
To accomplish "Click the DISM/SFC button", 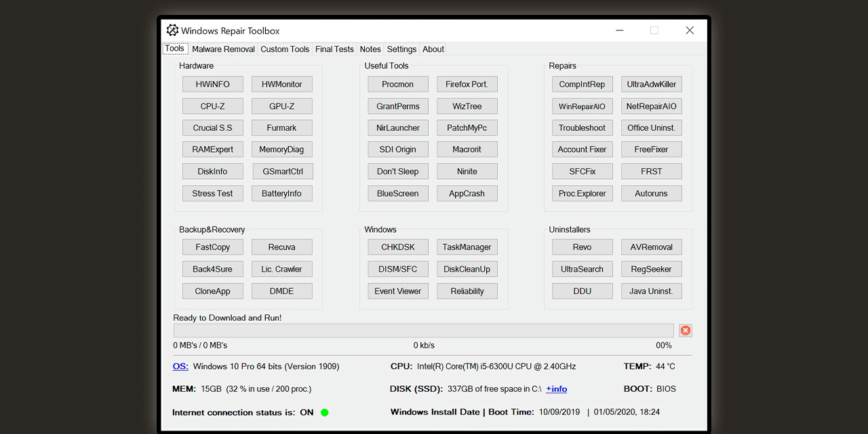I will 398,269.
